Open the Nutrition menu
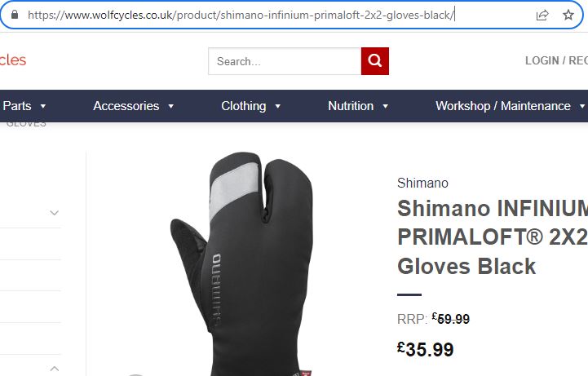Image resolution: width=588 pixels, height=376 pixels. [351, 106]
